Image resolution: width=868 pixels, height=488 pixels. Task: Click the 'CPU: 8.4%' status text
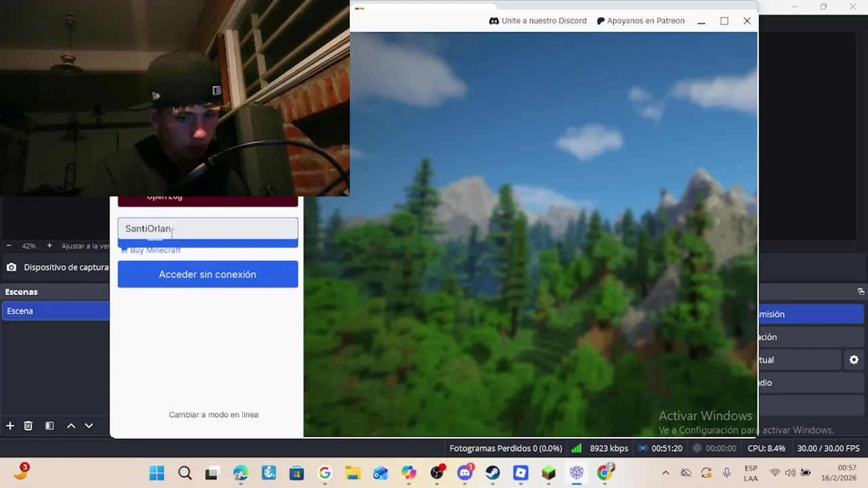click(x=766, y=449)
